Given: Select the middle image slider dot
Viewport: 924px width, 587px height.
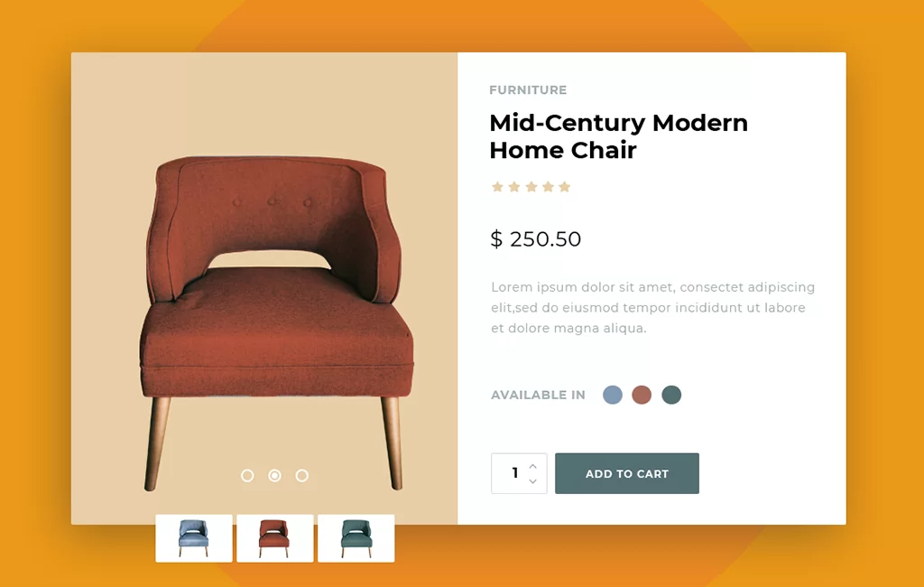Looking at the screenshot, I should [274, 476].
